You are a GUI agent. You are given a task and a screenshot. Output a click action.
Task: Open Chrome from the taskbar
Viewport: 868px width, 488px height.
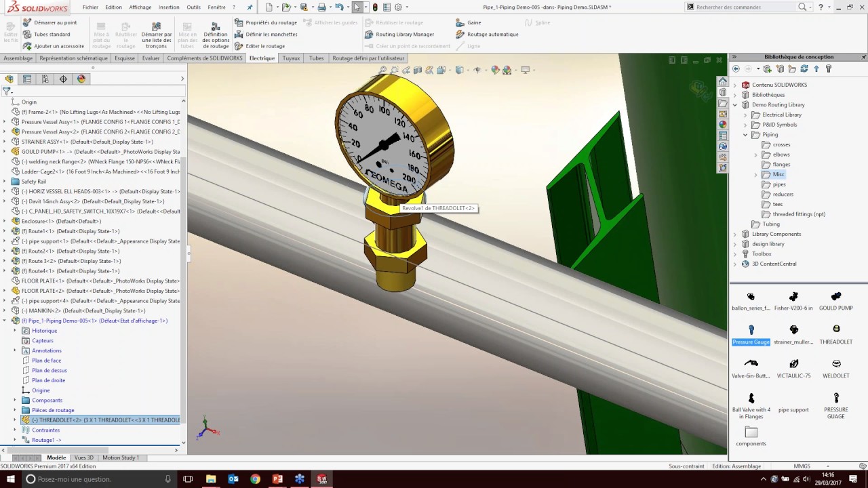pos(255,479)
